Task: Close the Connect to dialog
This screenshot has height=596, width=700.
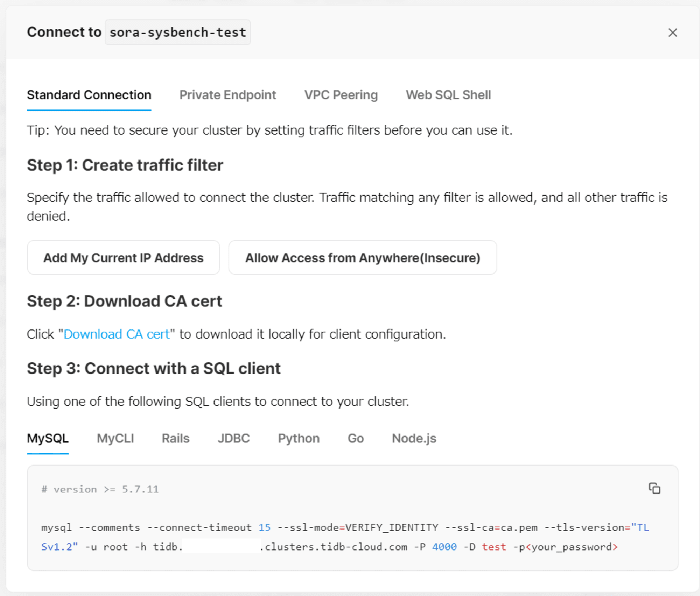Action: point(672,33)
